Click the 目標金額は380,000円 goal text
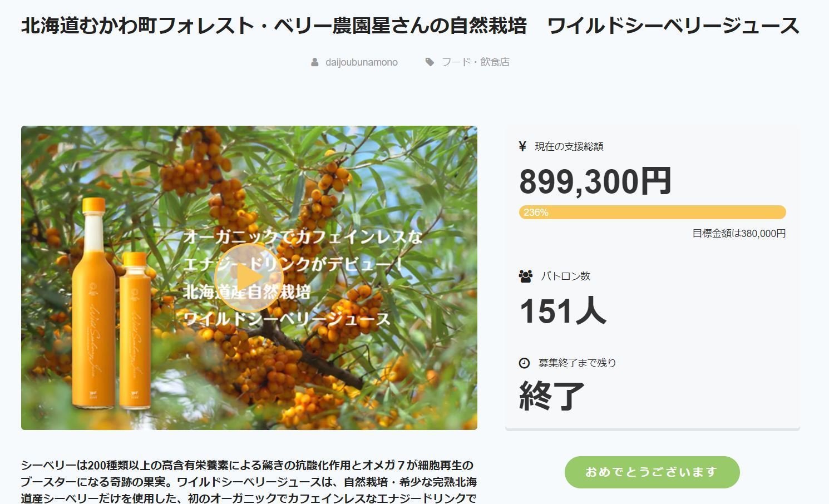The height and width of the screenshot is (504, 829). tap(739, 234)
